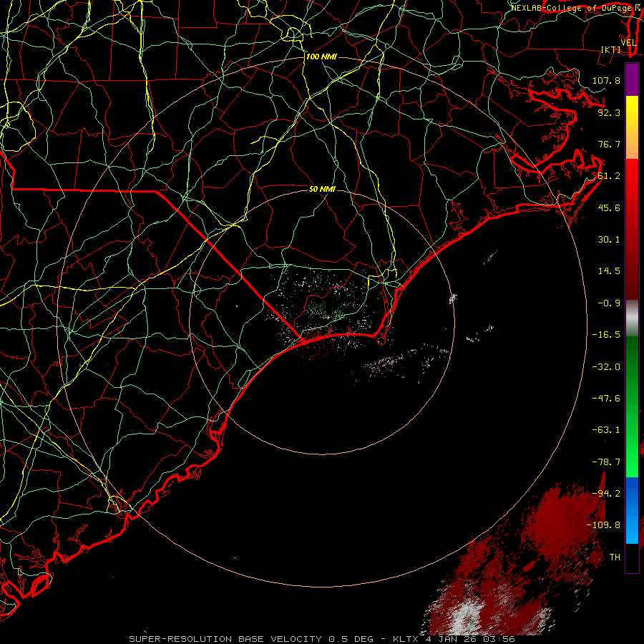Click the [KT] units label
Viewport: 644px width, 644px height.
pyautogui.click(x=611, y=49)
